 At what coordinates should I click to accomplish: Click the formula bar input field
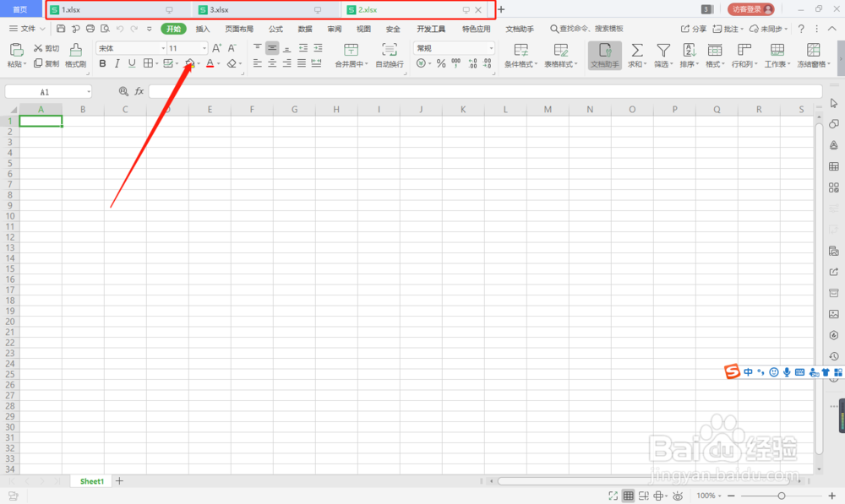tap(486, 91)
